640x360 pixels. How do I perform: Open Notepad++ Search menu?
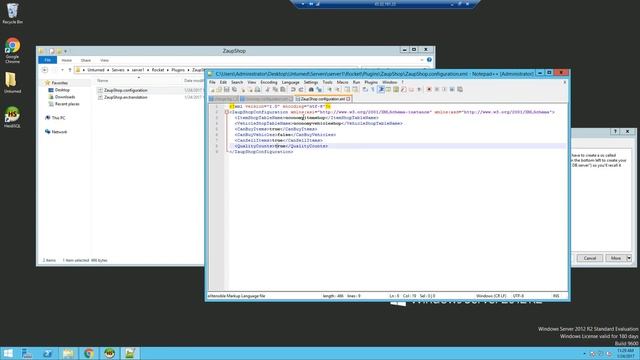point(237,82)
